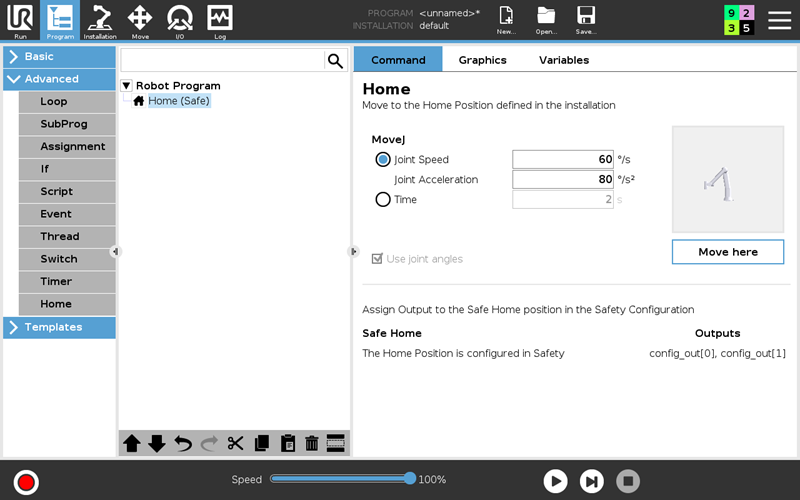The width and height of the screenshot is (800, 500).
Task: Select the Joint Speed radio button
Action: [383, 159]
